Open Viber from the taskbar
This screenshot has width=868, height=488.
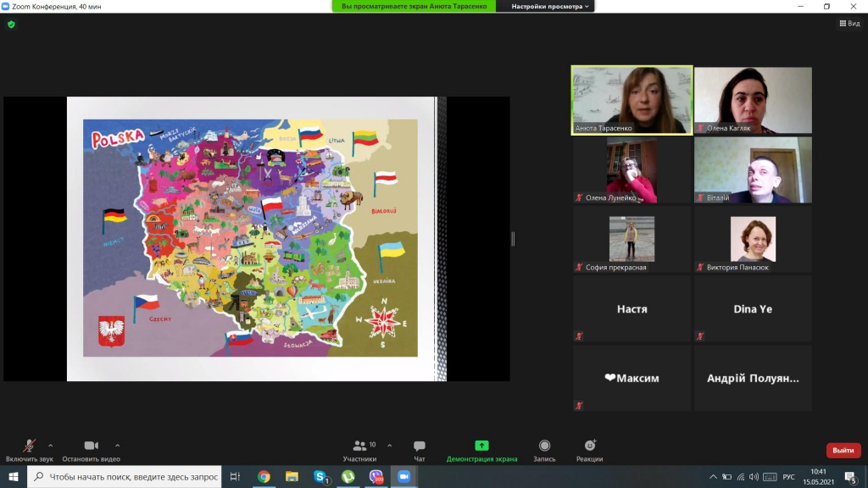[376, 476]
